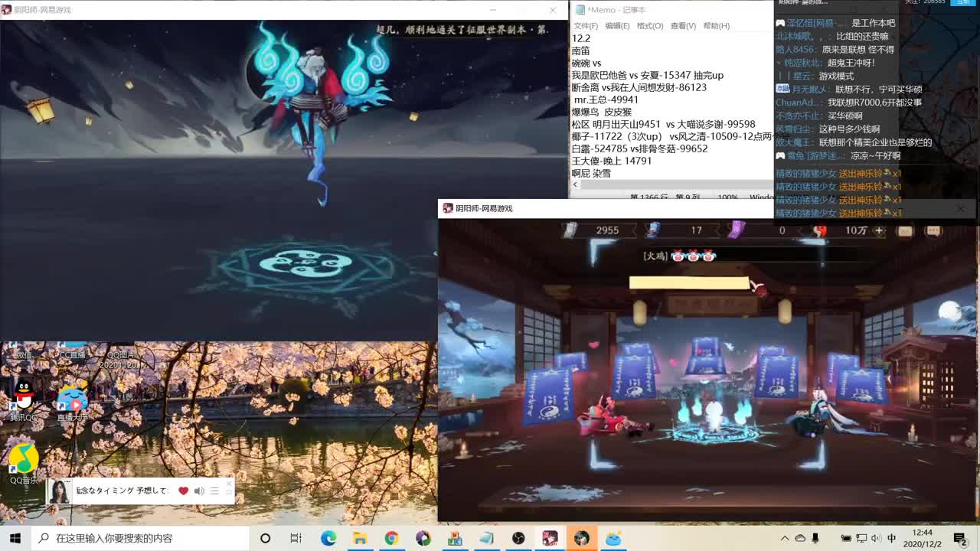The image size is (980, 551).
Task: Click the OneDrive cloud tray icon
Action: pyautogui.click(x=800, y=538)
